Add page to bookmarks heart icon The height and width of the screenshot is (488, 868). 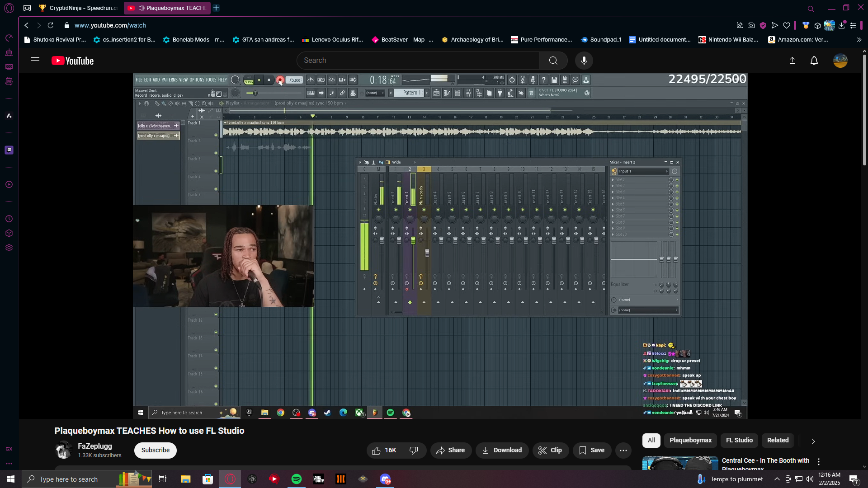[787, 26]
